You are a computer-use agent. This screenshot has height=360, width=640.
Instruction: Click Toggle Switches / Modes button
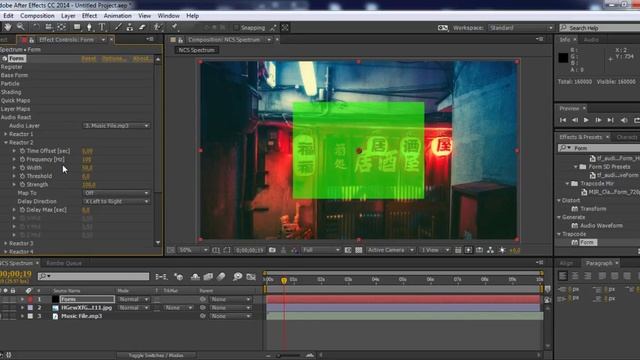tap(156, 356)
